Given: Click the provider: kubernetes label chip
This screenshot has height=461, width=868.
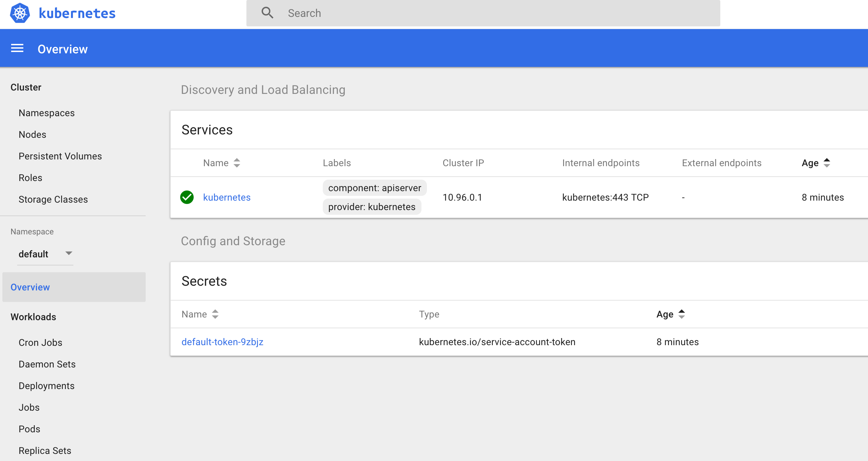Looking at the screenshot, I should click(x=372, y=207).
